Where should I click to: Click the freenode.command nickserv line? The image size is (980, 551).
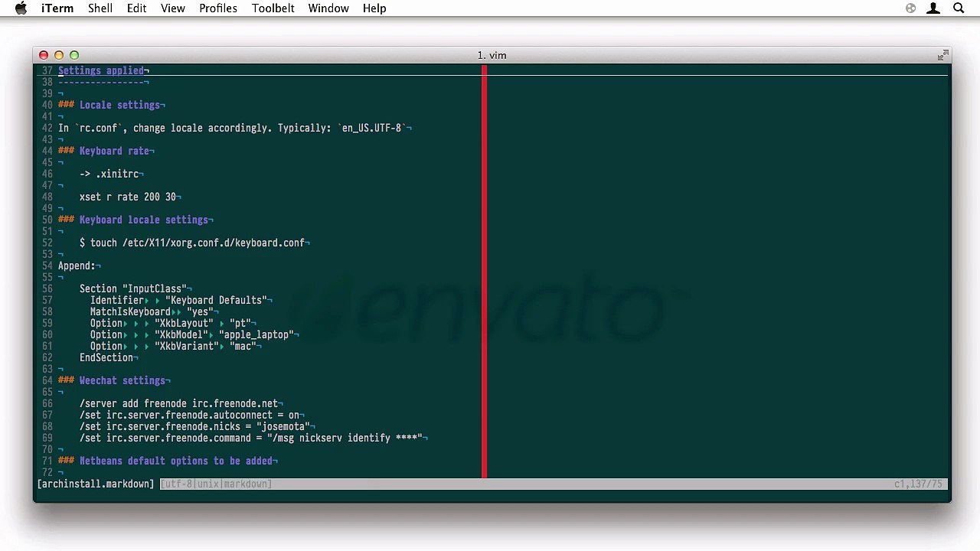[x=251, y=438]
